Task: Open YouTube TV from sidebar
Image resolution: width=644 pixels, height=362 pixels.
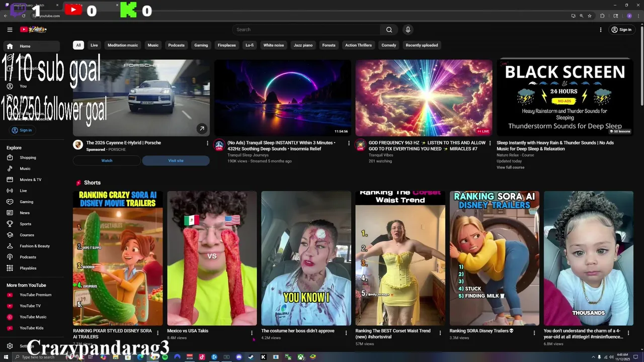Action: pos(32,306)
